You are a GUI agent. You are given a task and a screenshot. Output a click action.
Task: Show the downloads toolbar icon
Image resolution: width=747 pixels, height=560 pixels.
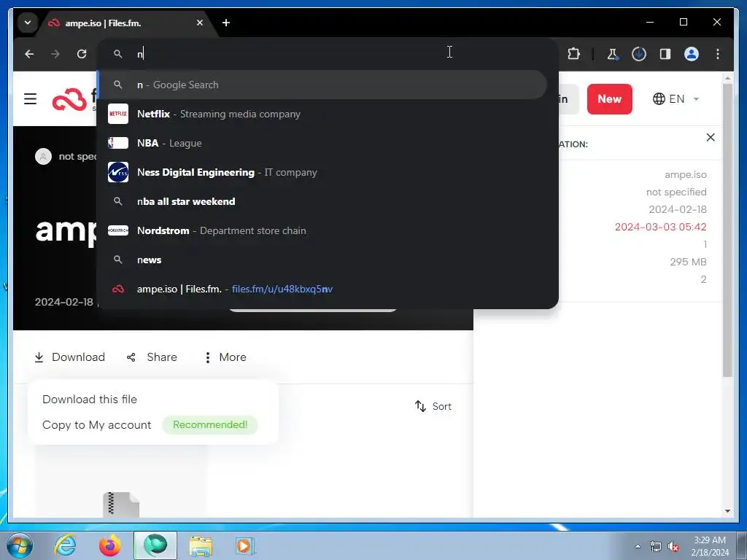tap(638, 54)
